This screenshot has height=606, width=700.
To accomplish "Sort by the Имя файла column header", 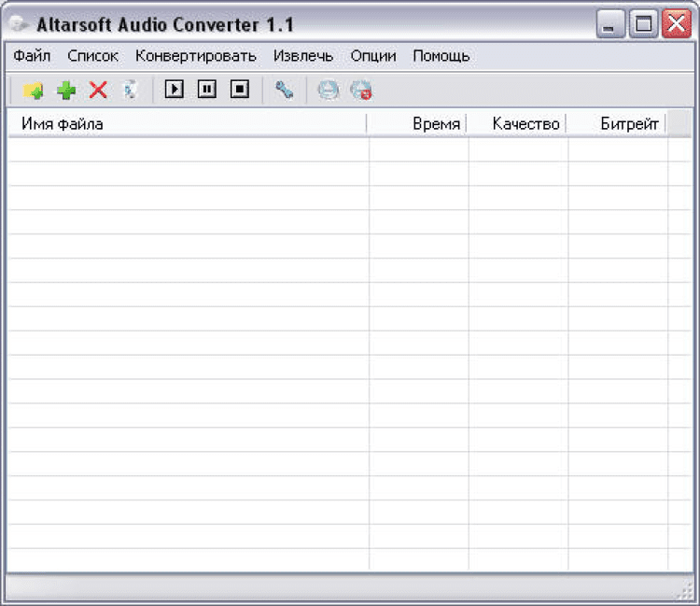I will (x=188, y=123).
